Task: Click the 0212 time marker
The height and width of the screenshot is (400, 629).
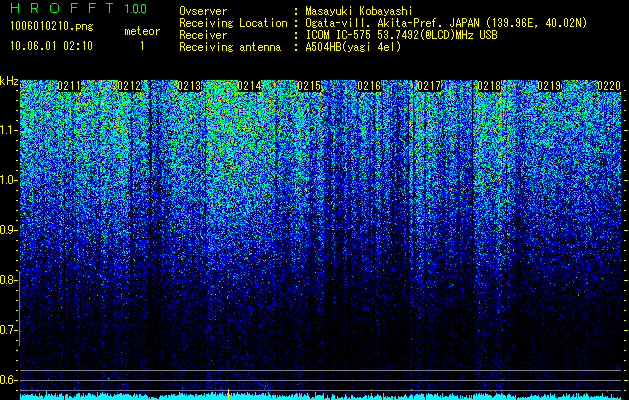Action: coord(129,86)
